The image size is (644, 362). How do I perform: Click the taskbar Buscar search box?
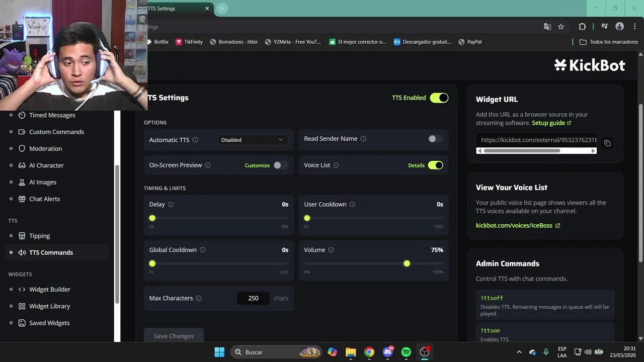click(x=277, y=352)
